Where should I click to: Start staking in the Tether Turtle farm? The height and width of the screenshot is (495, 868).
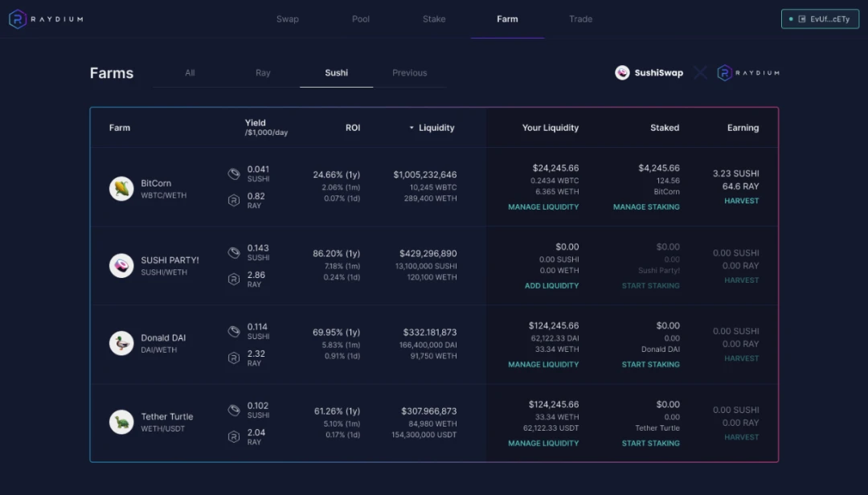pyautogui.click(x=651, y=443)
